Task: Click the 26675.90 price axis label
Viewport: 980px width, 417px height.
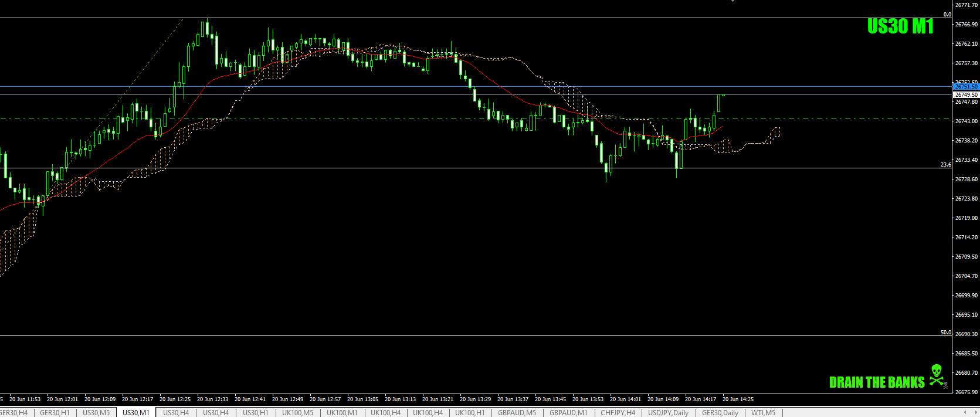Action: coord(967,392)
